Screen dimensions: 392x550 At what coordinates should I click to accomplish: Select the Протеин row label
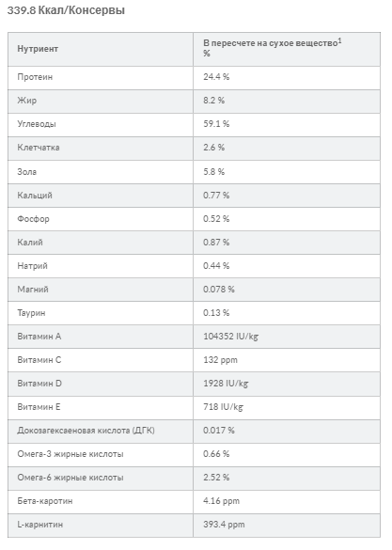[x=35, y=77]
